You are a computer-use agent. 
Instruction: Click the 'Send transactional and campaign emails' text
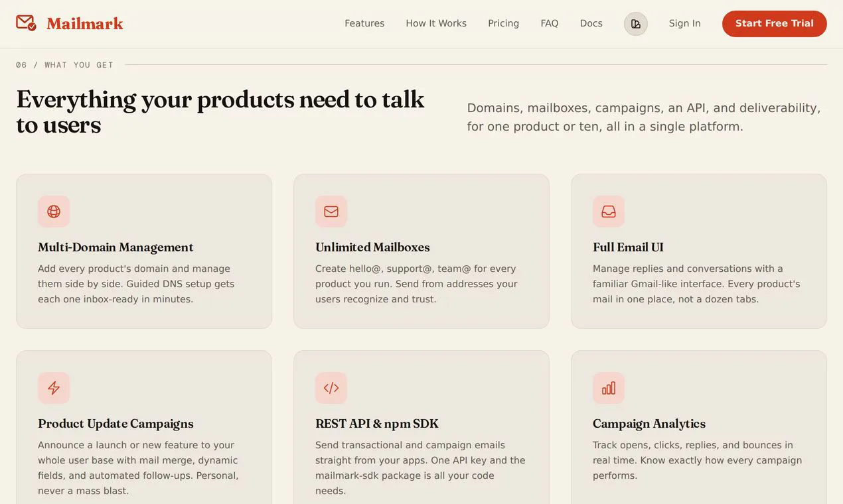coord(420,468)
